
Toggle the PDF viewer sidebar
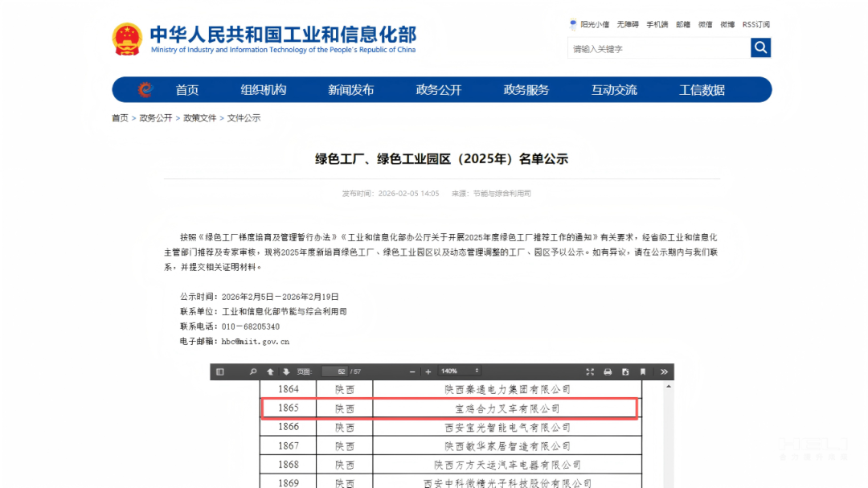220,372
